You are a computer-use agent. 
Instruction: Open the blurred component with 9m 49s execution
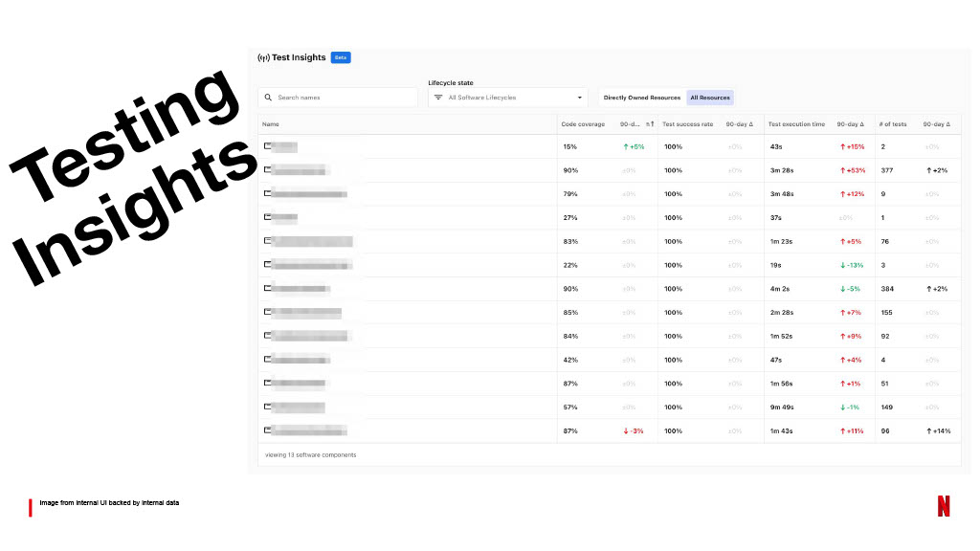click(298, 408)
